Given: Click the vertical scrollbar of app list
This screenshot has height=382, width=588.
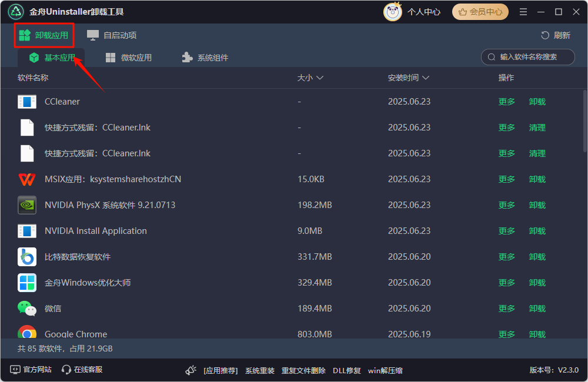Looking at the screenshot, I should pyautogui.click(x=585, y=120).
